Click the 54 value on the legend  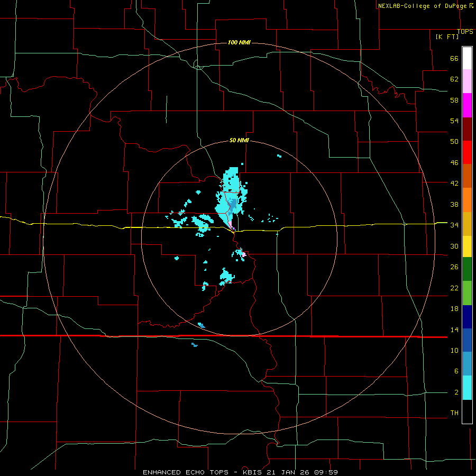pyautogui.click(x=454, y=121)
